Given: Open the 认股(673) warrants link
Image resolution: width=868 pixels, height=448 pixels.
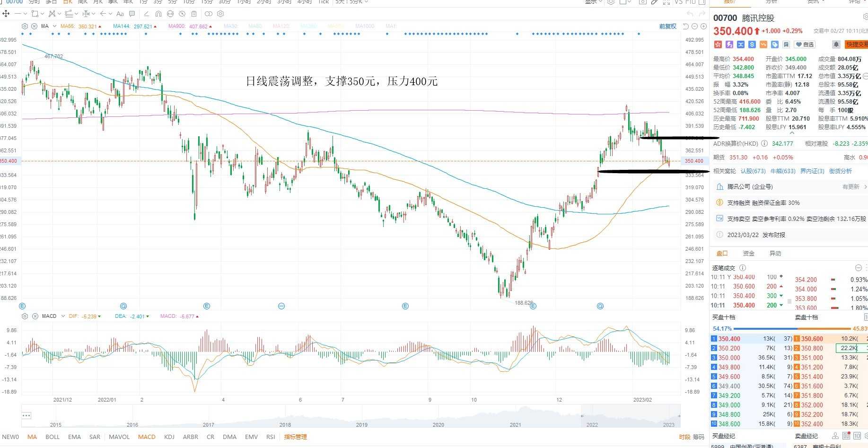Looking at the screenshot, I should point(753,171).
